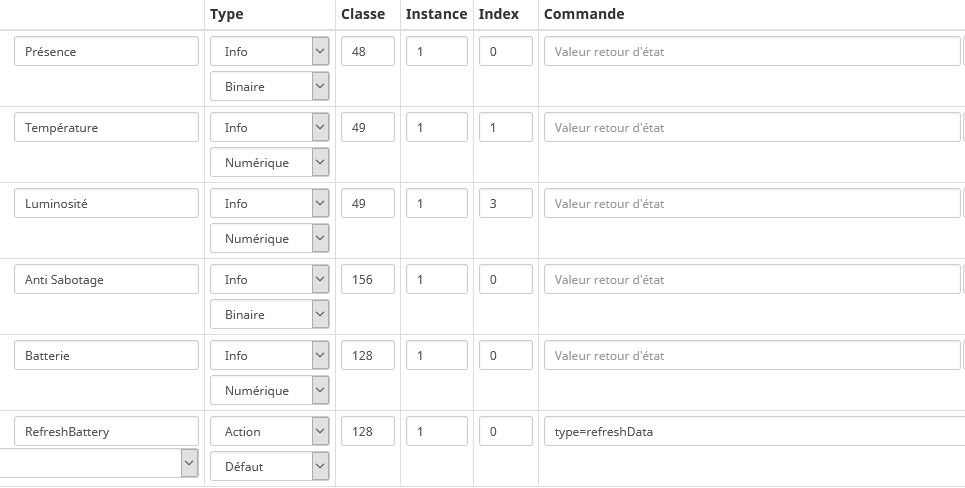This screenshot has width=965, height=488.
Task: Open the empty dropdown below RefreshBattery name
Action: [98, 463]
